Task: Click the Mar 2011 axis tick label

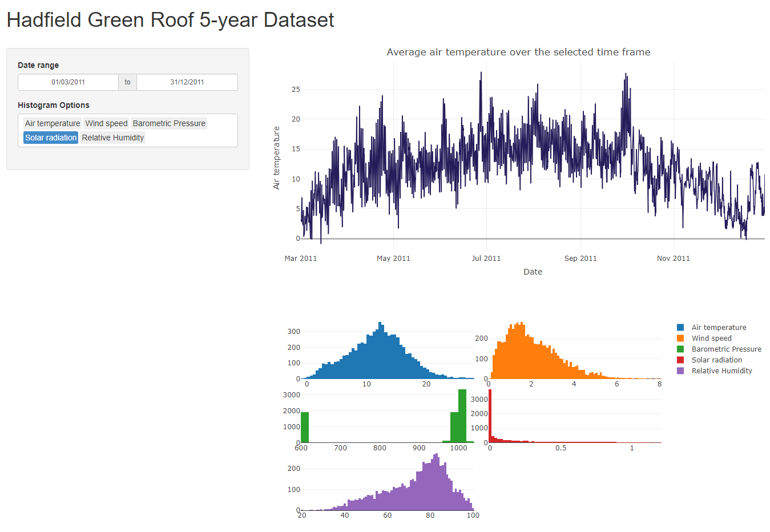Action: coord(301,259)
